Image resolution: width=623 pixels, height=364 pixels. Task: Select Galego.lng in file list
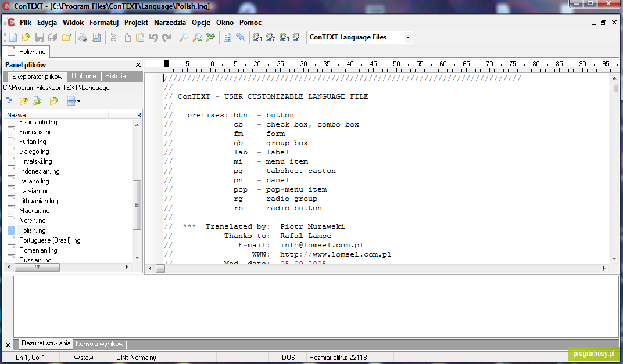[x=34, y=152]
